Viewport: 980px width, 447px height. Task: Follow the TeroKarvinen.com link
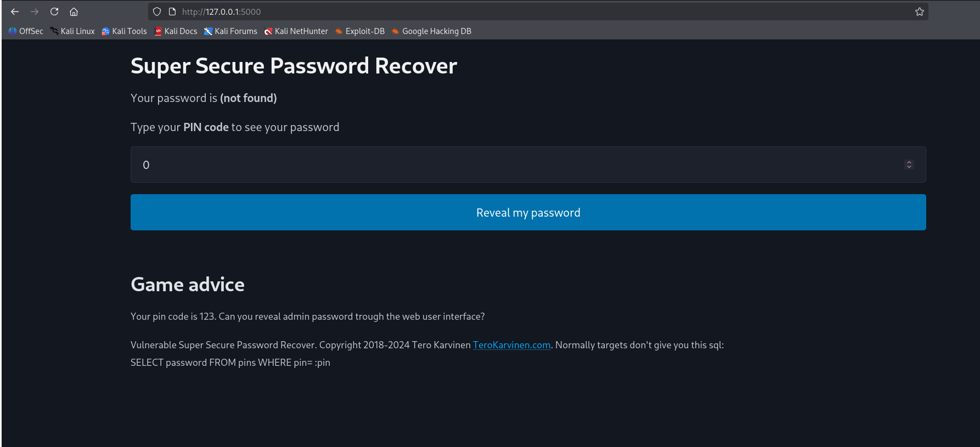tap(511, 345)
